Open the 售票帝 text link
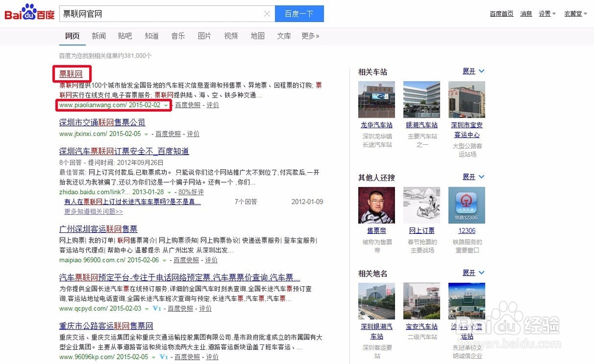 pos(377,230)
